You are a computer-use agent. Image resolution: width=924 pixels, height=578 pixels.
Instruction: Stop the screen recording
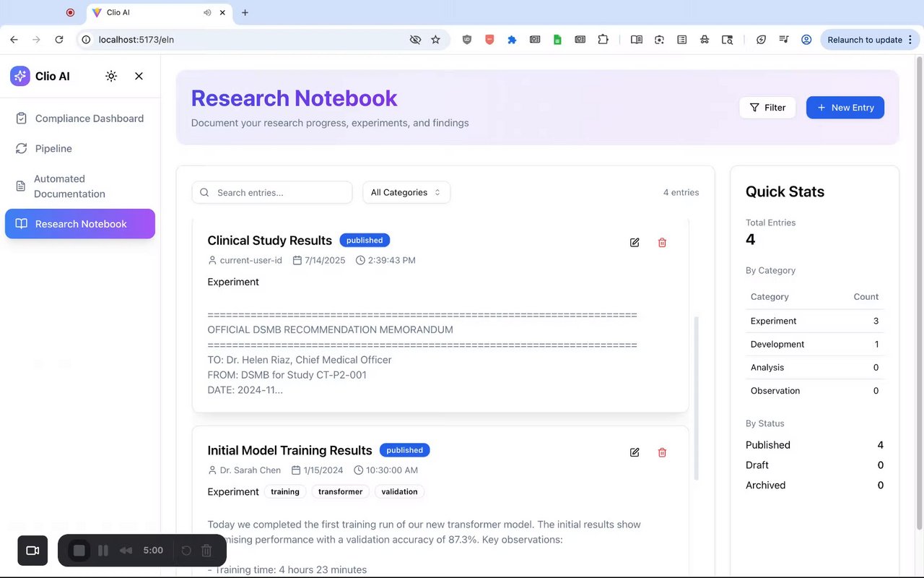(x=79, y=551)
